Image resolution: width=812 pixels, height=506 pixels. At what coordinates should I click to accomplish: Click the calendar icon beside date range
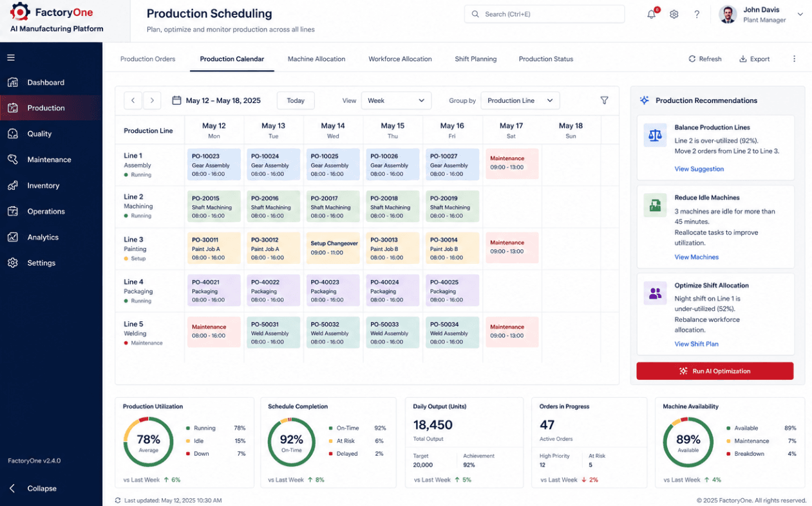pyautogui.click(x=176, y=100)
